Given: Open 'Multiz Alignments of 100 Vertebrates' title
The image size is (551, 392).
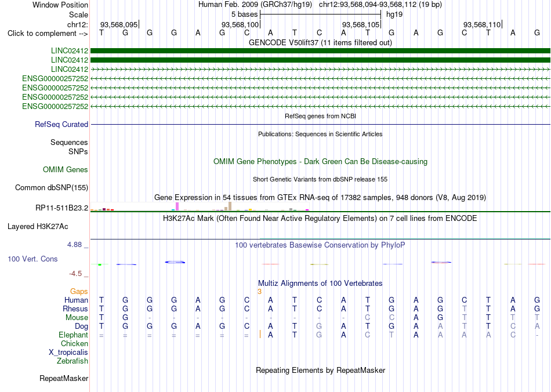Looking at the screenshot, I should click(320, 284).
